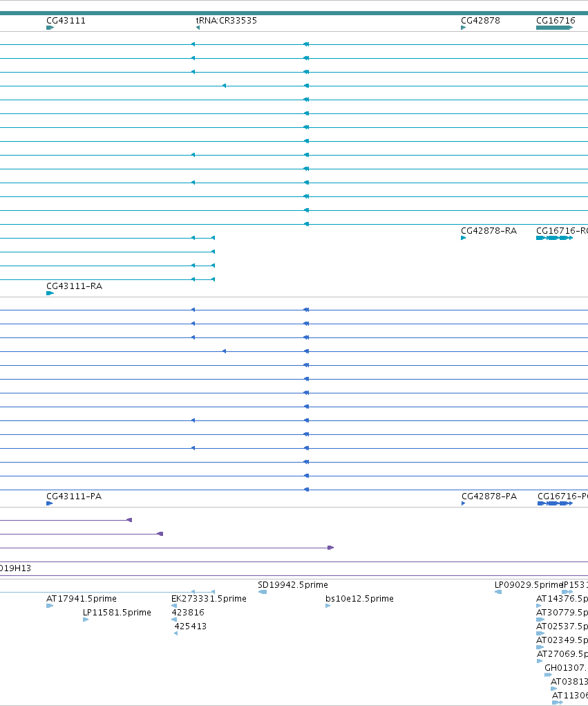
Task: Select the CG42878-PA label
Action: (x=489, y=496)
